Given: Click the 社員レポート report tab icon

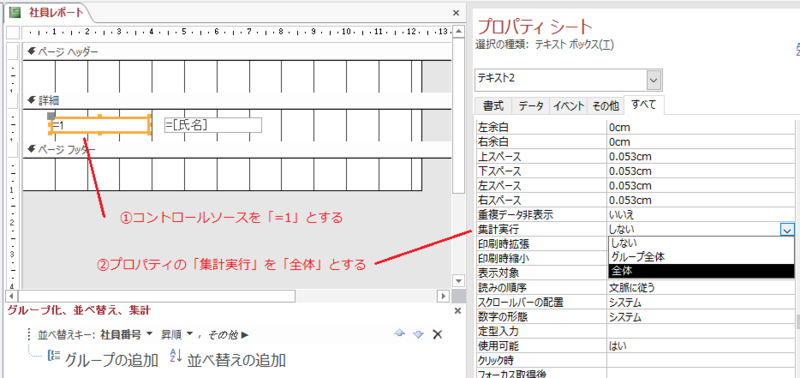Looking at the screenshot, I should pyautogui.click(x=15, y=12).
